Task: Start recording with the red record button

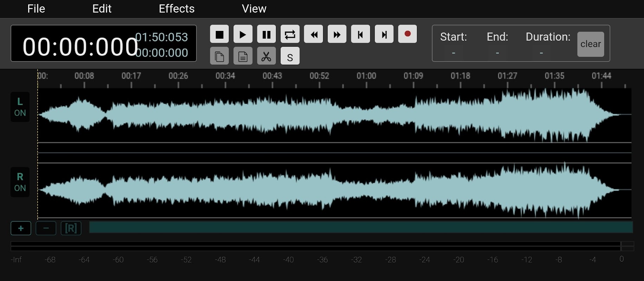Action: tap(407, 34)
